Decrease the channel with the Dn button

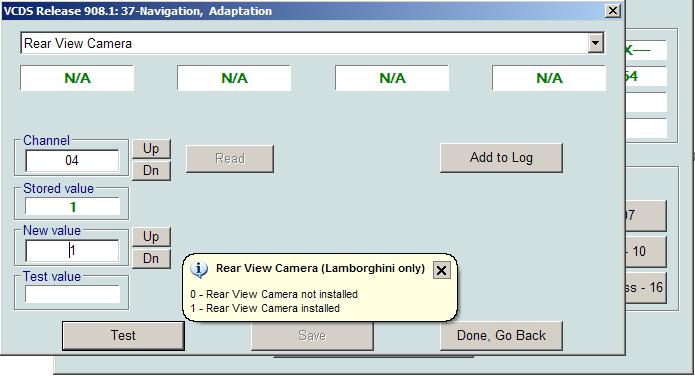(x=151, y=170)
